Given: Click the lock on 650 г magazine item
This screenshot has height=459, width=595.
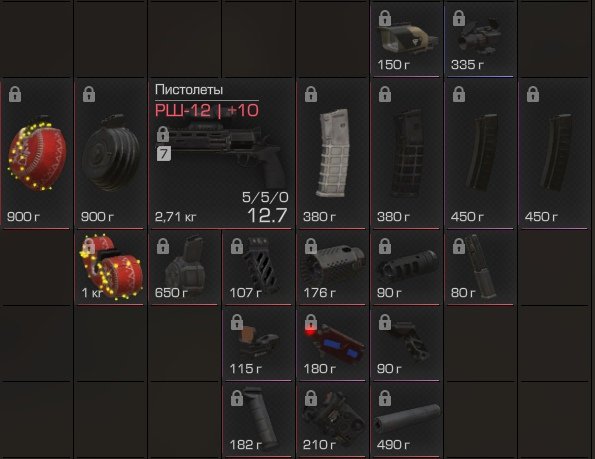Looking at the screenshot, I should [x=163, y=246].
